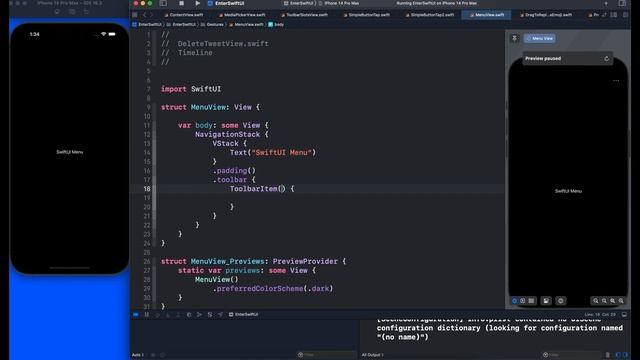Switch to the SimpleButtonTap2.swift tab

429,15
